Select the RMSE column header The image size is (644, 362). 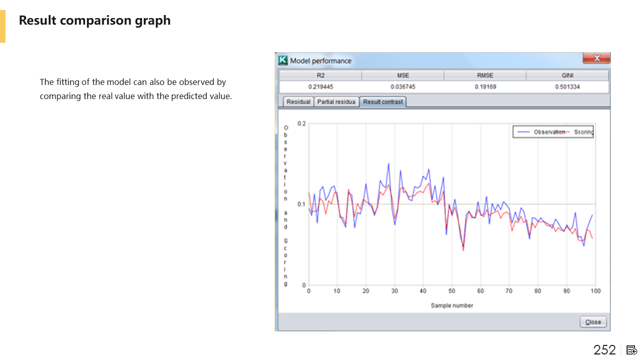pyautogui.click(x=485, y=75)
